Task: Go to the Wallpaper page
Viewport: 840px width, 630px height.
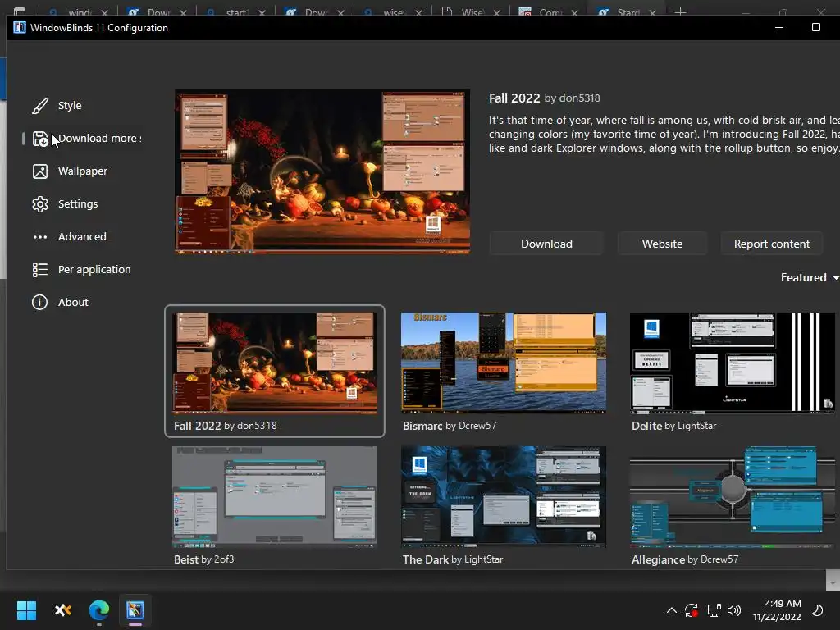Action: (83, 171)
